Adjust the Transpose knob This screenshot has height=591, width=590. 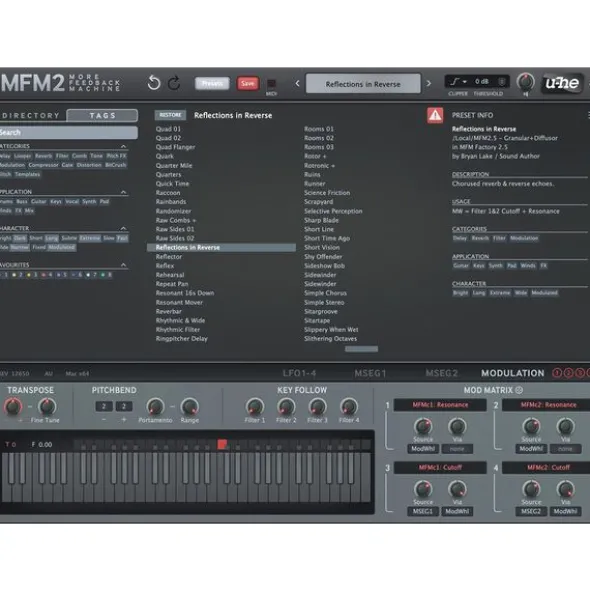pyautogui.click(x=13, y=407)
